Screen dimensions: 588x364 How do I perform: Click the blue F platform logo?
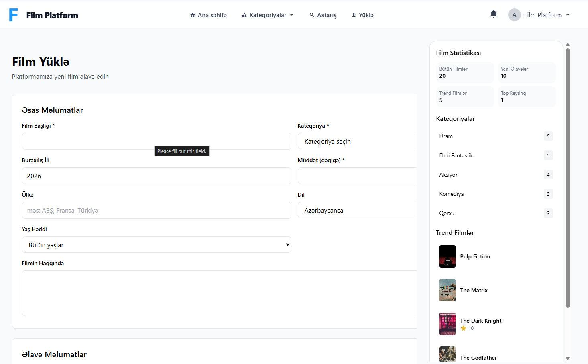(x=14, y=15)
